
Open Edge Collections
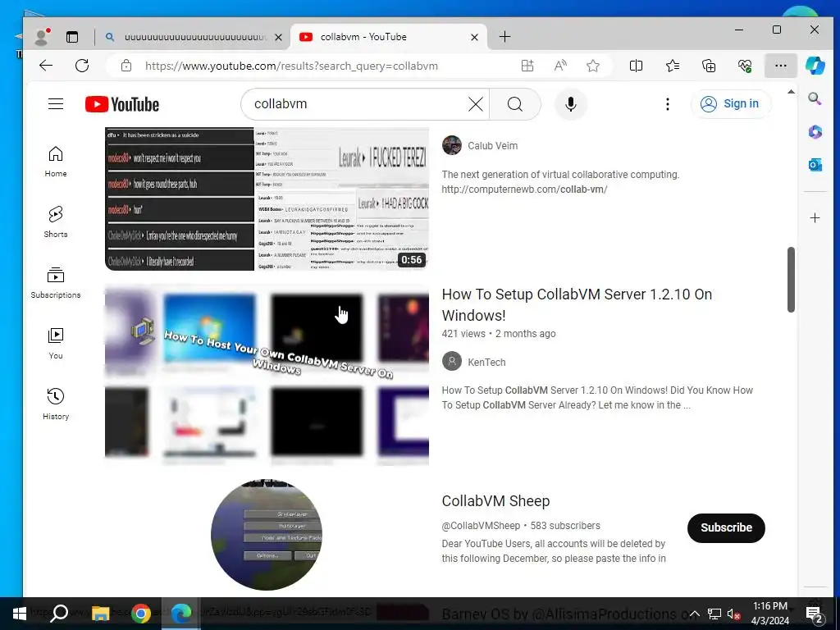point(709,66)
